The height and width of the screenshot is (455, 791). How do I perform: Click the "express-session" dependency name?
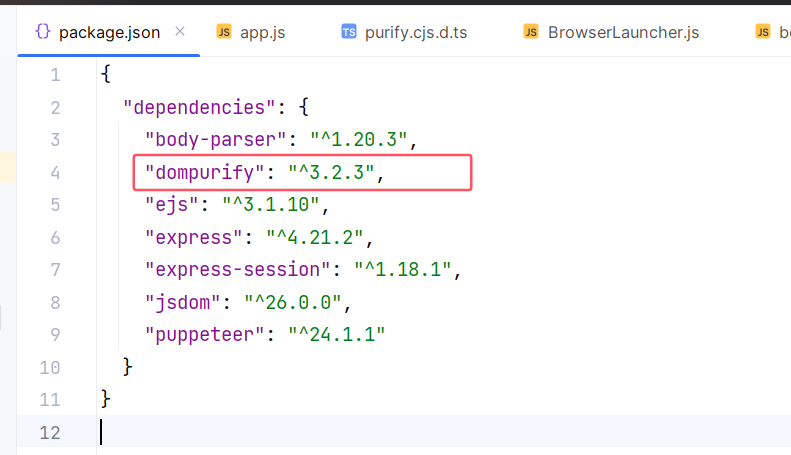tap(237, 270)
